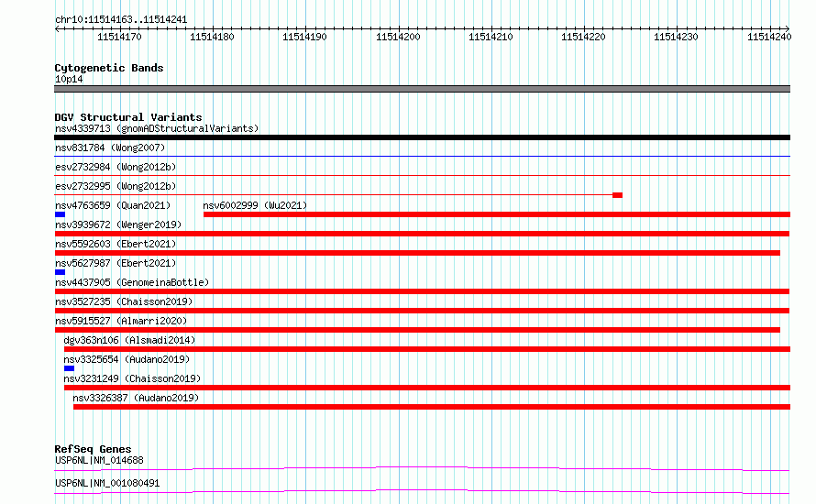Click the red nsv5915527 variant bar
The width and height of the screenshot is (816, 504).
coord(417,330)
